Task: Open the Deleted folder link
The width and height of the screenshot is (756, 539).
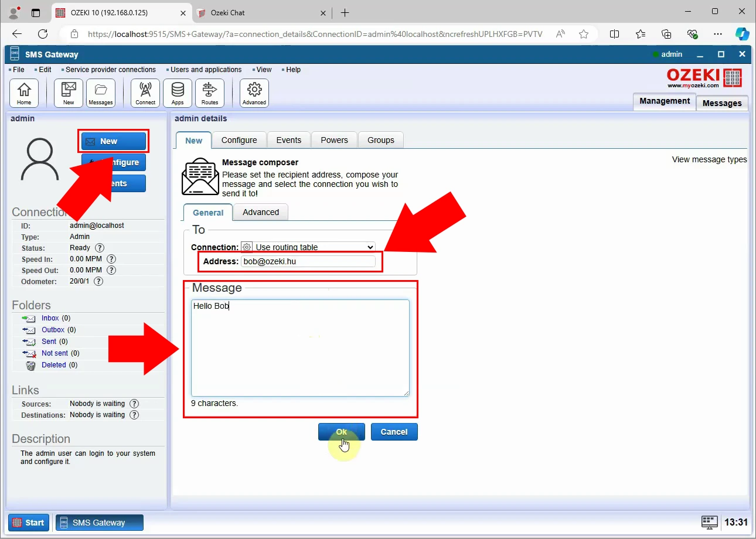Action: tap(54, 365)
